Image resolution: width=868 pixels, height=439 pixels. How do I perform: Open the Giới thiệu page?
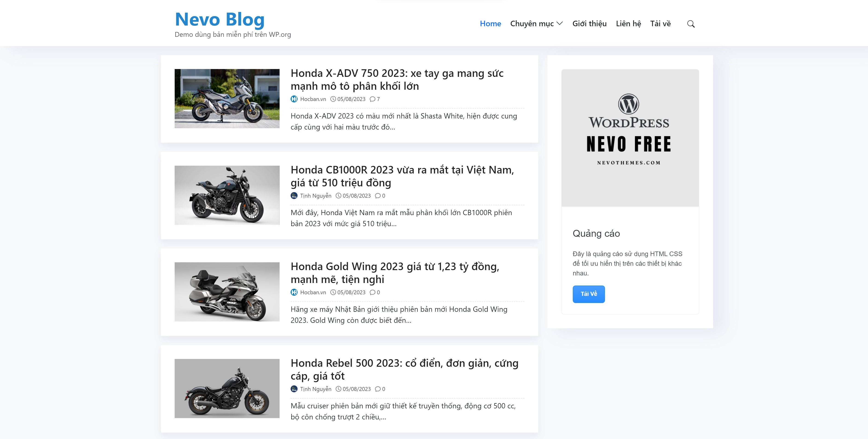589,24
